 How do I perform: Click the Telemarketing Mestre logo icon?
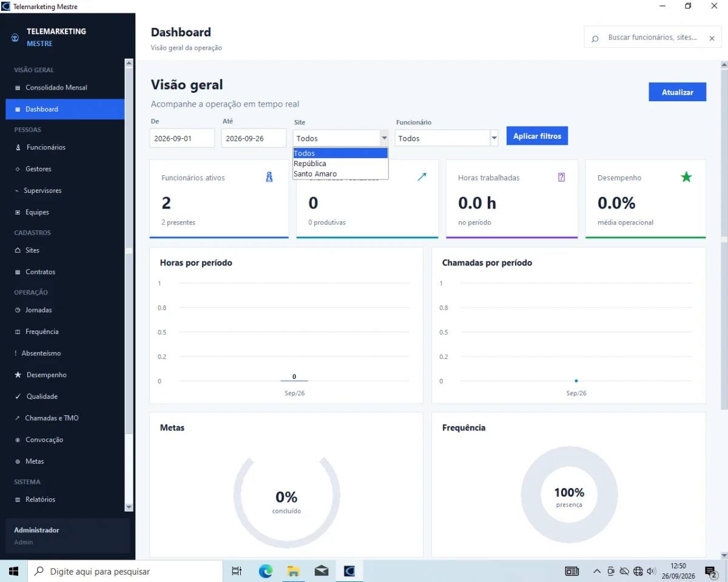[x=15, y=37]
